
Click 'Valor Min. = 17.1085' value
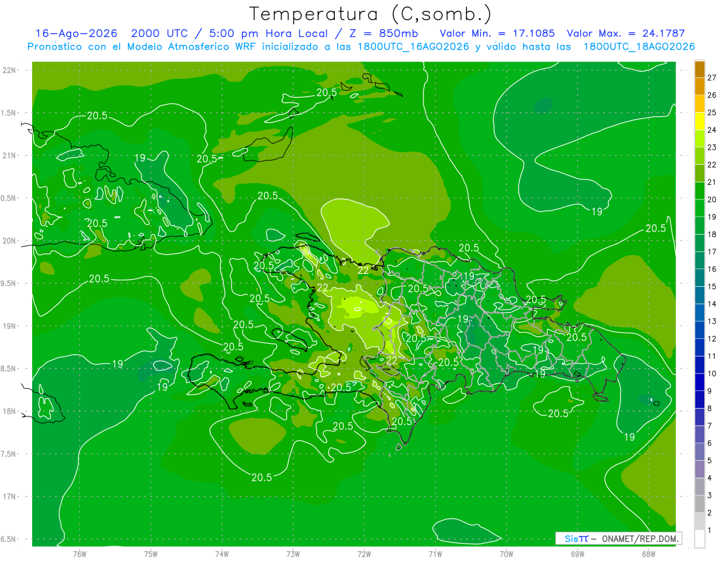click(497, 33)
